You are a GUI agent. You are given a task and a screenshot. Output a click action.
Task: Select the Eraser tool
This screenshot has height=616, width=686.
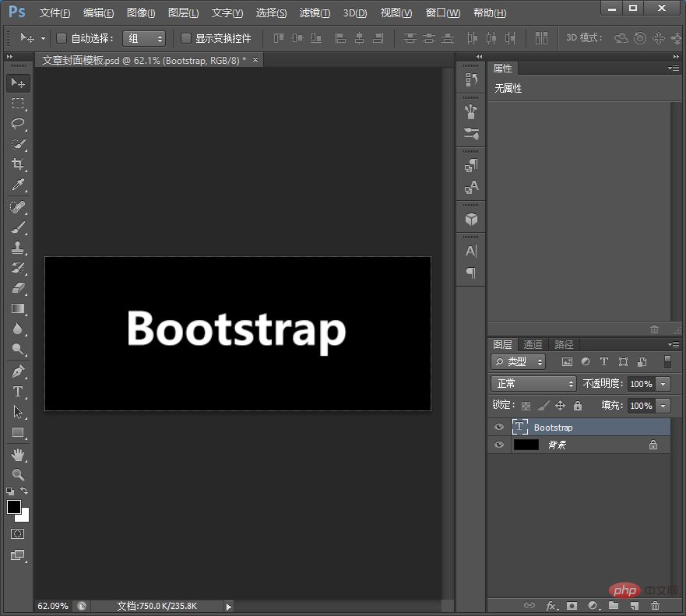click(18, 288)
